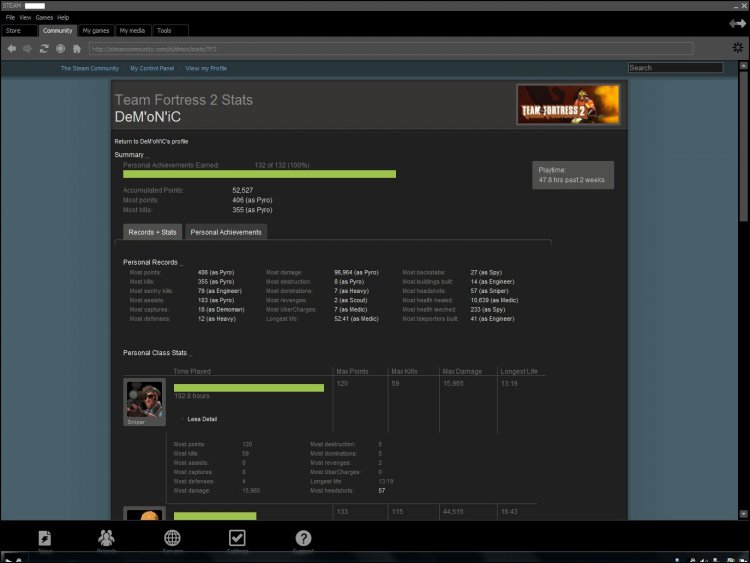Click the Team Fortress 2 banner image
Screen dimensions: 750x563
(568, 105)
